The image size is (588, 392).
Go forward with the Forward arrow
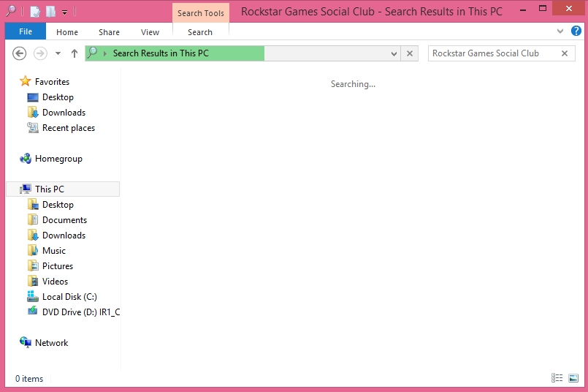(40, 53)
